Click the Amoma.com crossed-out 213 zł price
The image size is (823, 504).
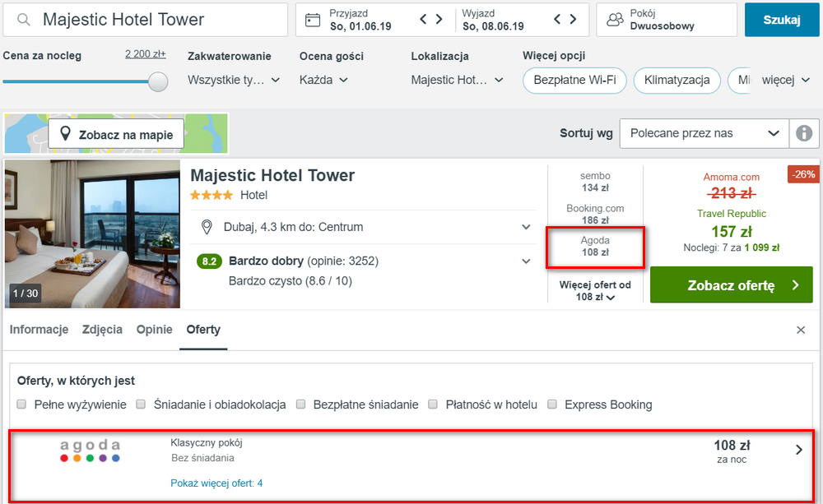coord(731,193)
